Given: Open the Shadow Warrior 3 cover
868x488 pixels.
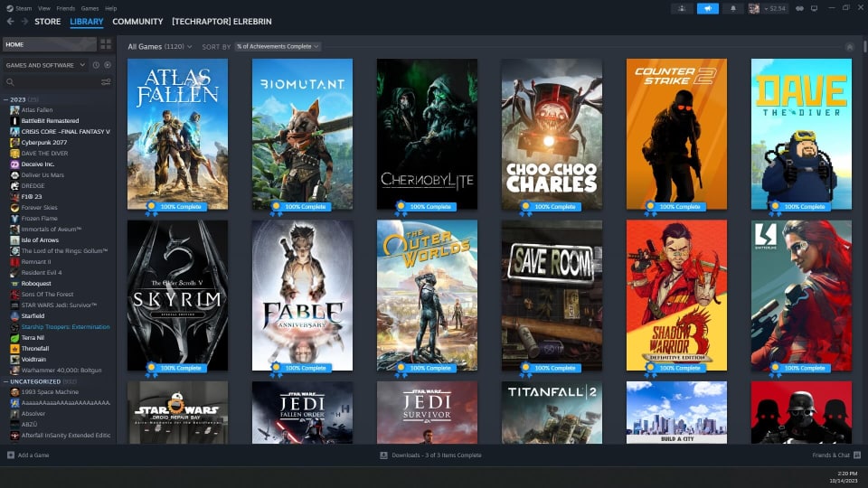Looking at the screenshot, I should 676,296.
